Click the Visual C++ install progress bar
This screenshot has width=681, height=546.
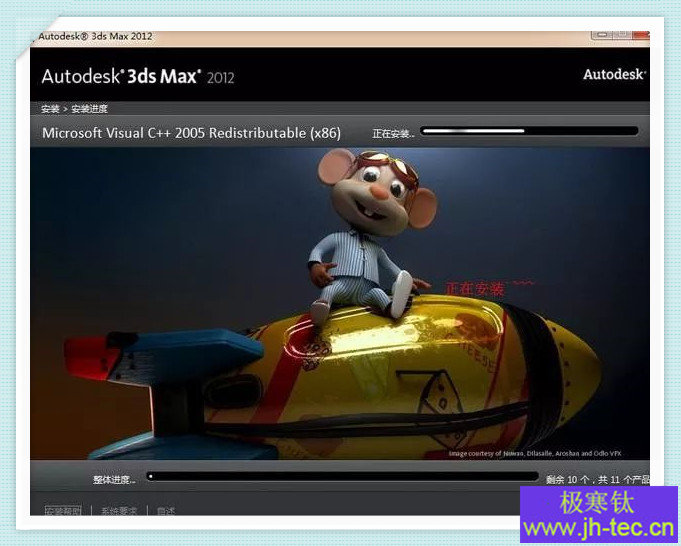[529, 131]
